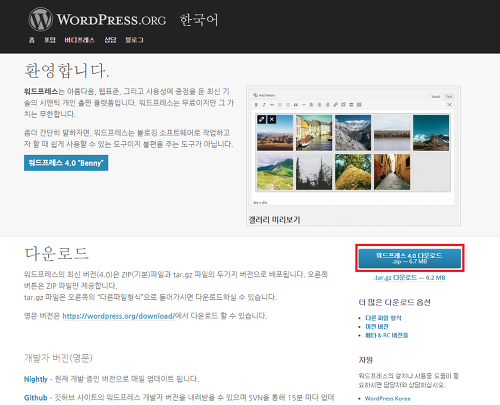Screen dimensions: 500x405
Task: Click the 갤러리 미리보기 caption
Action: 274,220
